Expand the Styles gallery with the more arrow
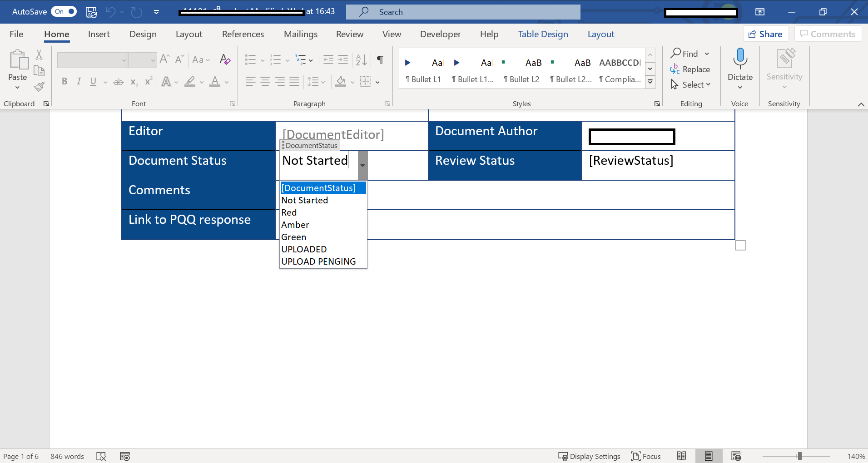 [x=650, y=82]
